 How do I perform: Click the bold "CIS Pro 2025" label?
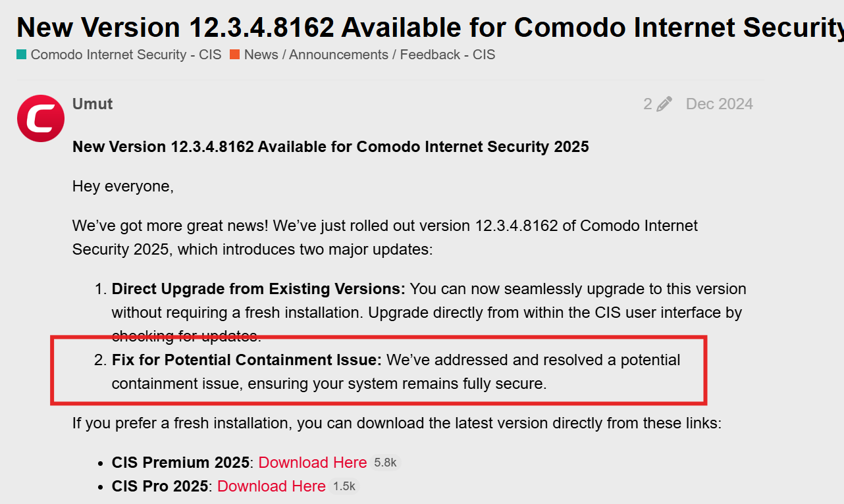(x=160, y=486)
